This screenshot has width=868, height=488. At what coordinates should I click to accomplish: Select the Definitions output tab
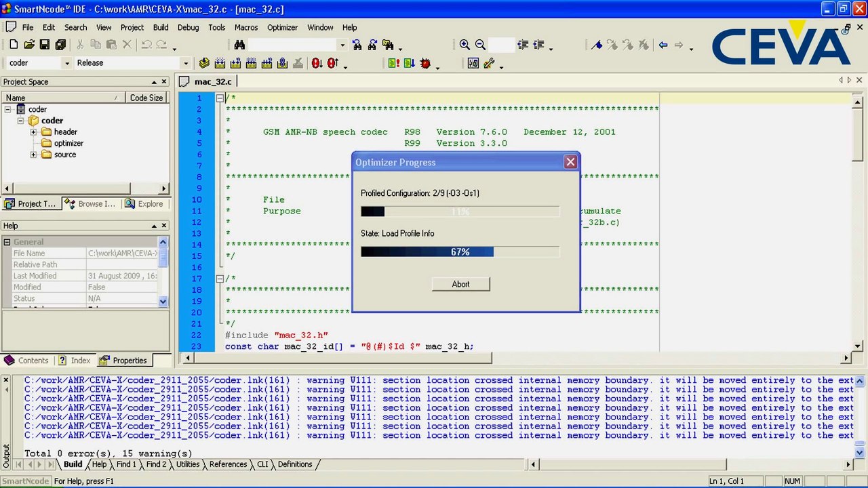point(295,464)
